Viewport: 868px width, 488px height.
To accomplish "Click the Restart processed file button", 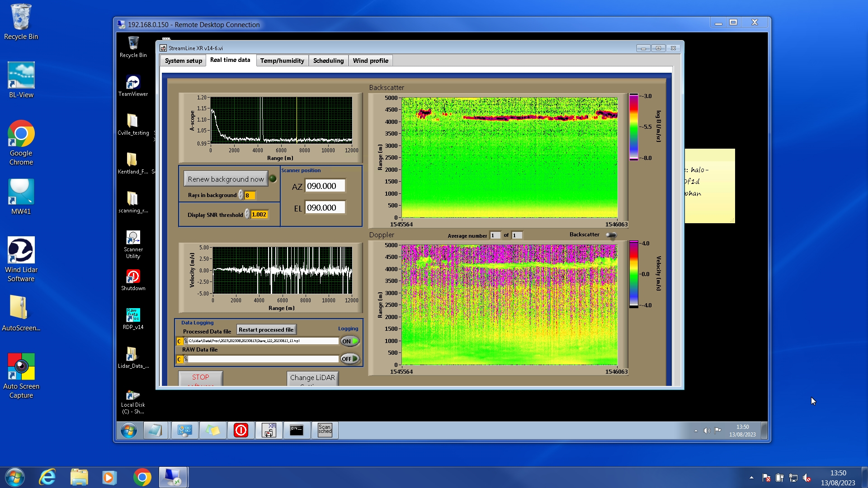I will click(x=266, y=330).
